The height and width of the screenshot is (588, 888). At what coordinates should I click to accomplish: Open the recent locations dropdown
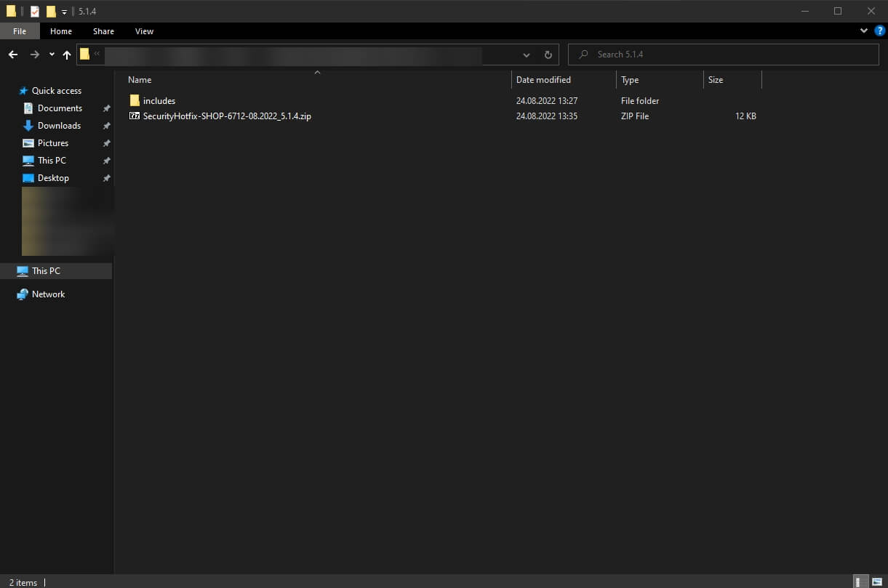point(52,55)
